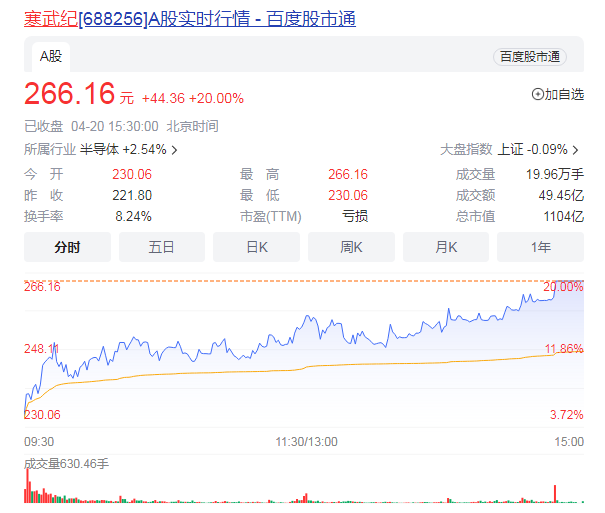The width and height of the screenshot is (605, 513).
Task: Show the 周K weekly chart
Action: pos(350,247)
